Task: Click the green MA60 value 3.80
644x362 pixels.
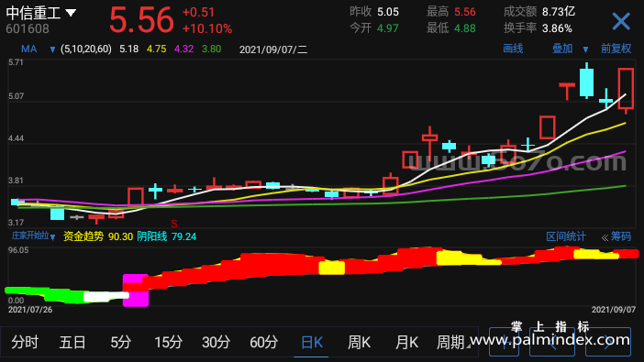Action: (x=212, y=49)
